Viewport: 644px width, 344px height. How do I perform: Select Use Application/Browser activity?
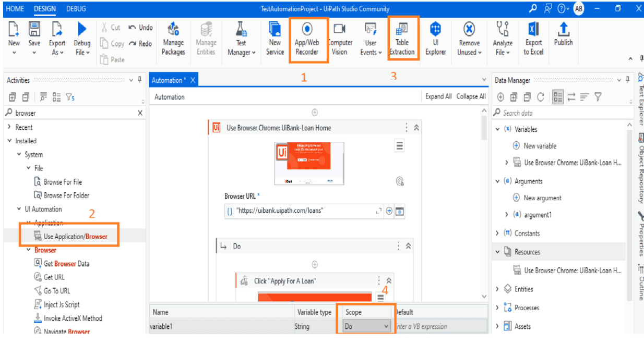(71, 236)
